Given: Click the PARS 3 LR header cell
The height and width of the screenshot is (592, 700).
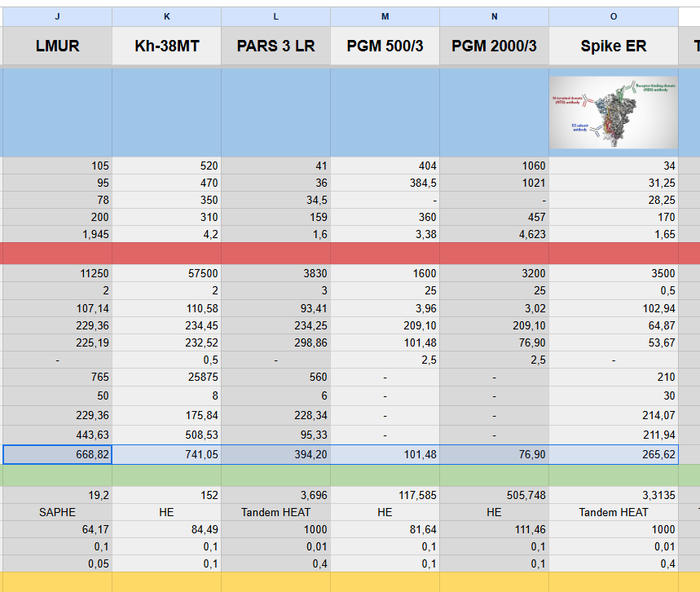Looking at the screenshot, I should [x=275, y=46].
